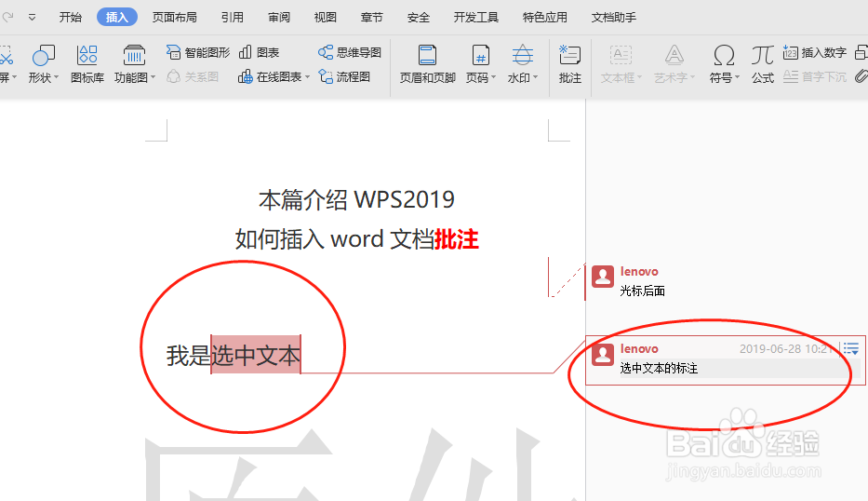Click the Relationship Diagram (关系图) icon
The height and width of the screenshot is (501, 868).
click(x=174, y=76)
